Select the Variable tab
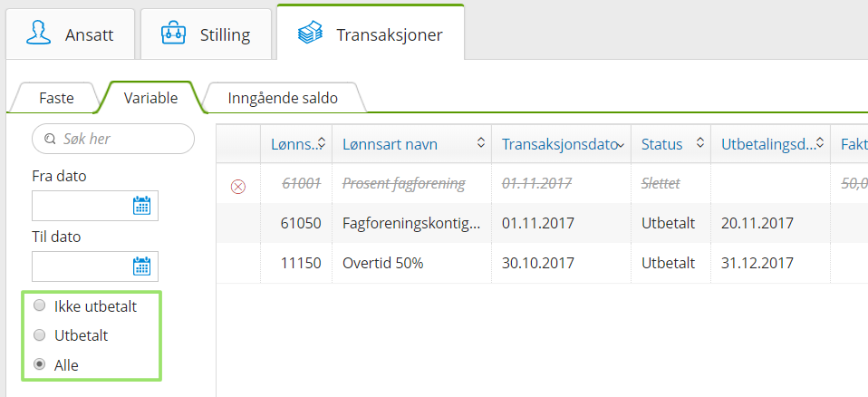The image size is (868, 397). click(x=150, y=98)
